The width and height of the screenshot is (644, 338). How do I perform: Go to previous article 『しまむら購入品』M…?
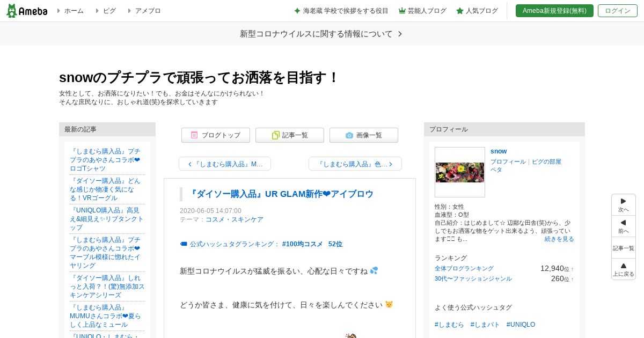pos(225,164)
